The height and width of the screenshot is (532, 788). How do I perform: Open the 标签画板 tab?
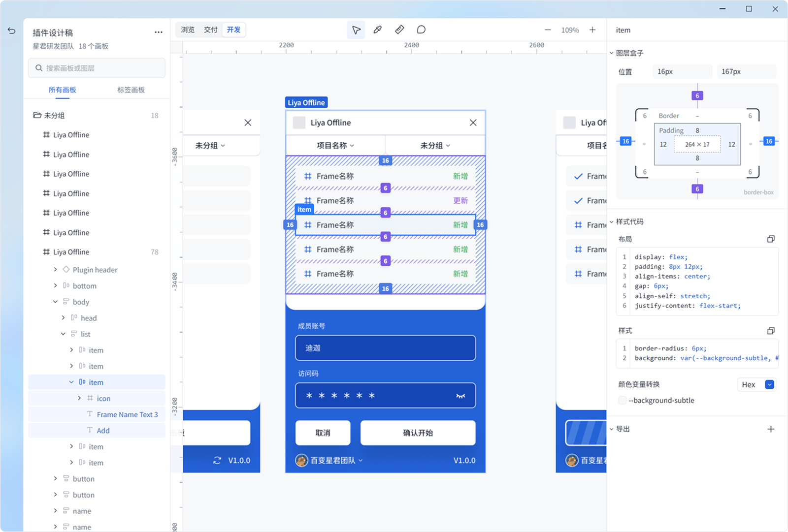coord(131,90)
